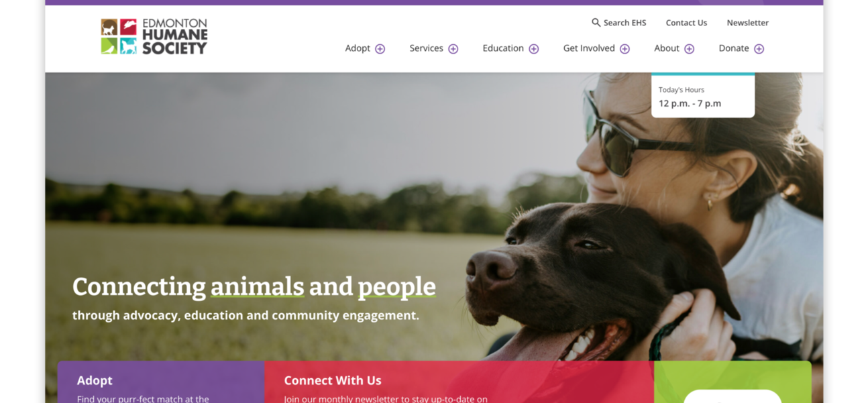Open the Education menu label
Screen dimensions: 868x403
(x=503, y=48)
